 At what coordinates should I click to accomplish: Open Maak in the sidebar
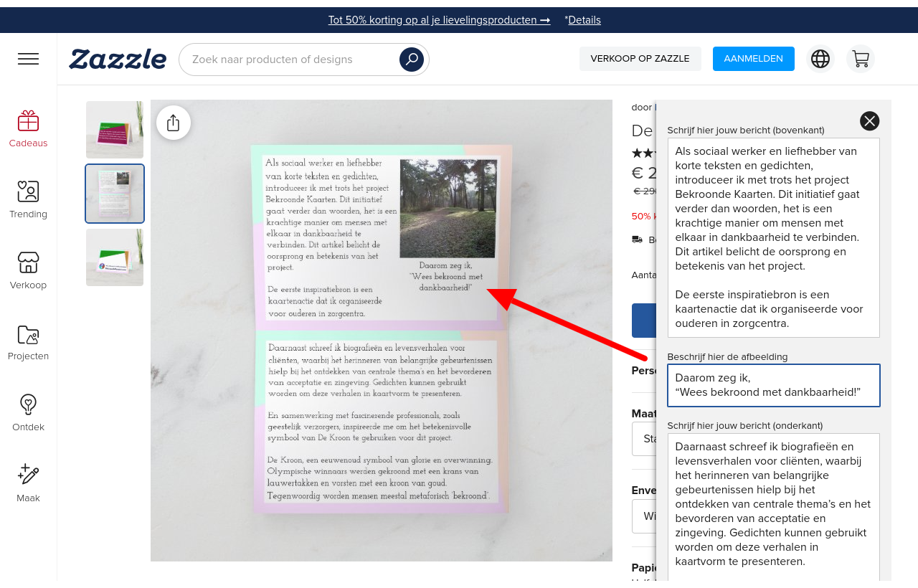click(x=29, y=483)
